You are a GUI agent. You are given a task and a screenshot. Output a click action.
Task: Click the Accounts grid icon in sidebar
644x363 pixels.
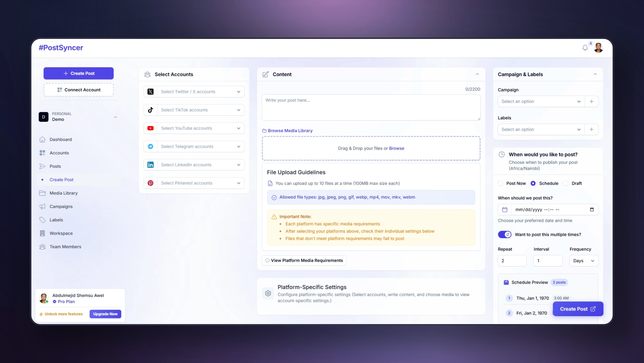point(42,153)
